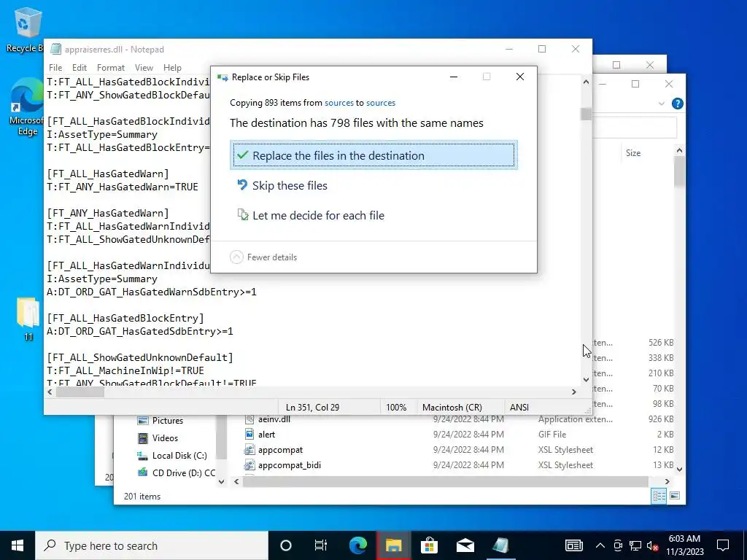Open the Windows Start menu
Image resolution: width=747 pixels, height=560 pixels.
coord(18,545)
